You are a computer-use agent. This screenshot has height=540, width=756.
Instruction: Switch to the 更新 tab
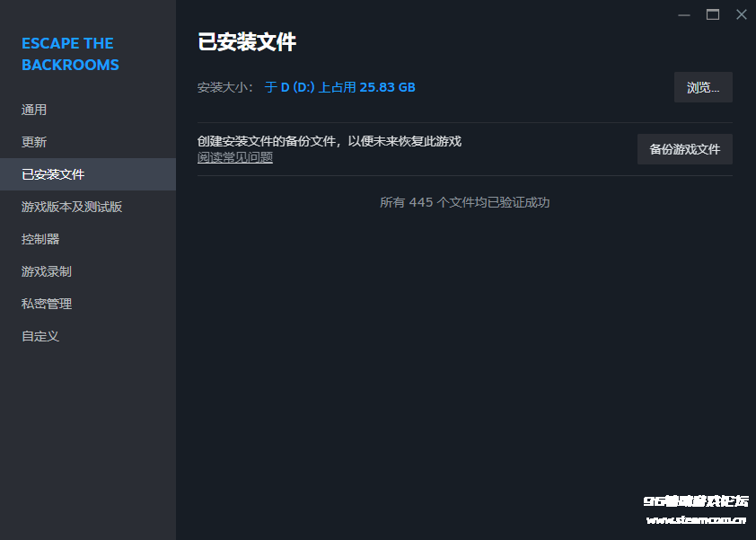[88, 142]
